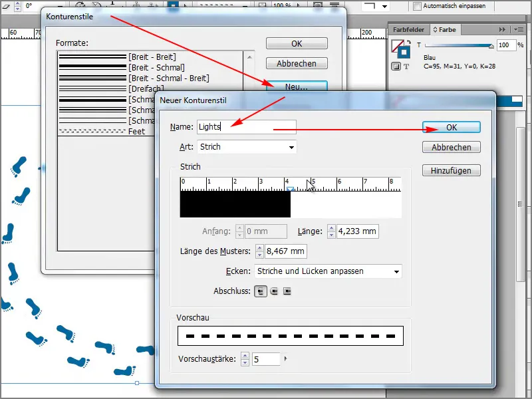Confirm new stroke style with OK
532x399 pixels.
[x=452, y=127]
